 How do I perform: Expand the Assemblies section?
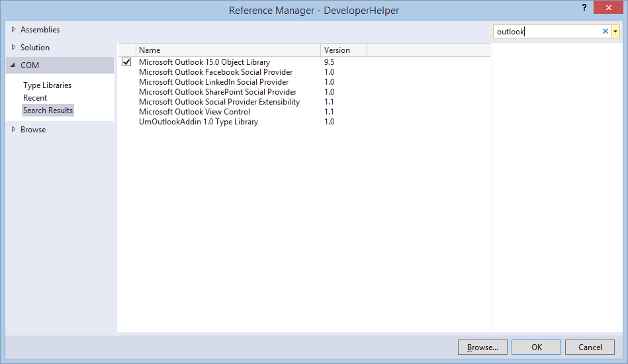pos(14,29)
